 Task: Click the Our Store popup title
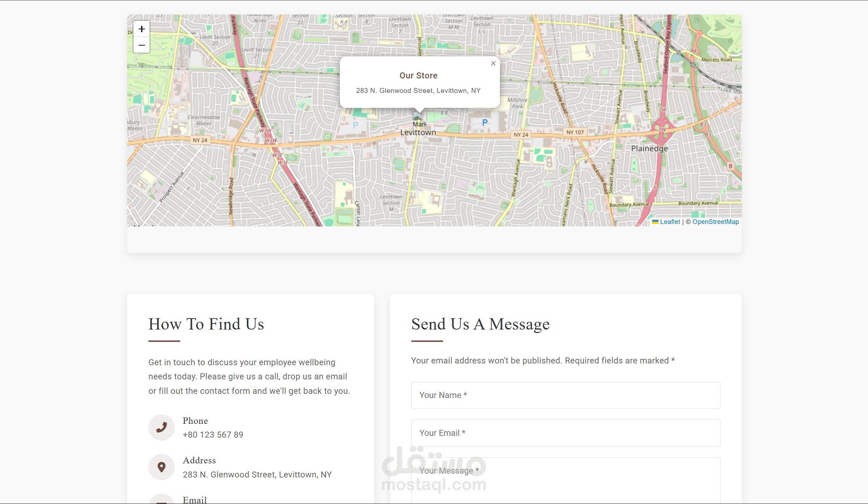click(x=418, y=76)
